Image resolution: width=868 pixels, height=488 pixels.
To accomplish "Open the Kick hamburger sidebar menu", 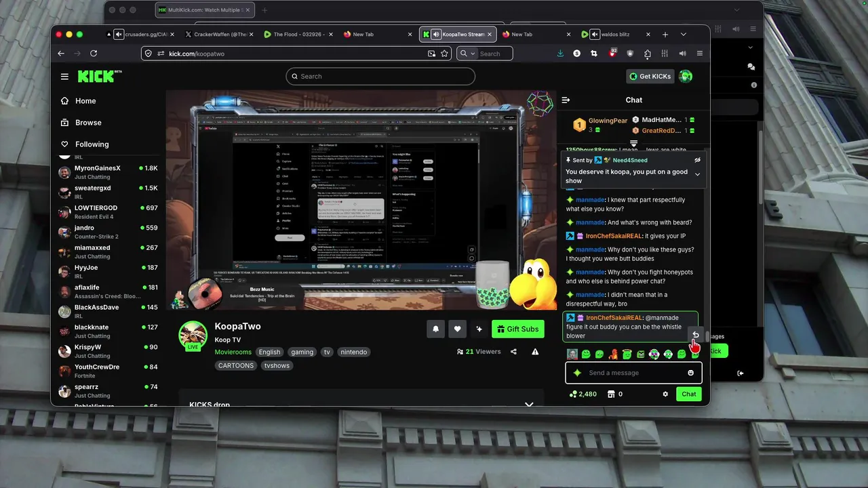I will coord(64,77).
